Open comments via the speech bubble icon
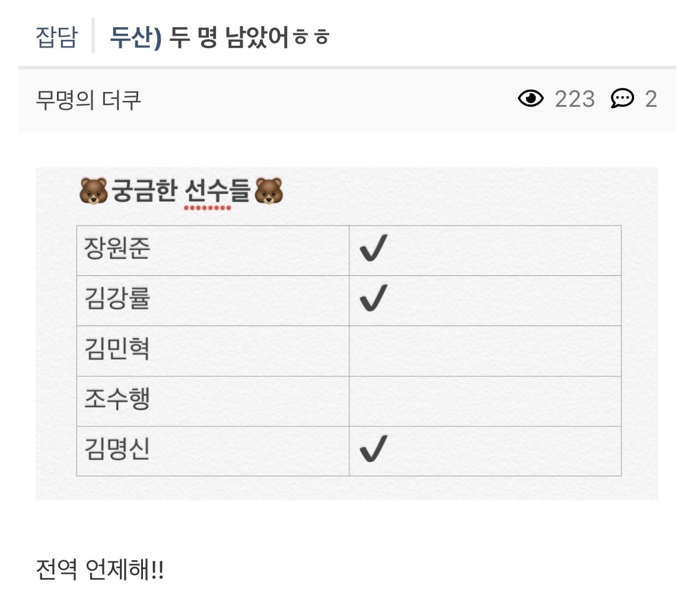The width and height of the screenshot is (694, 616). click(x=622, y=99)
